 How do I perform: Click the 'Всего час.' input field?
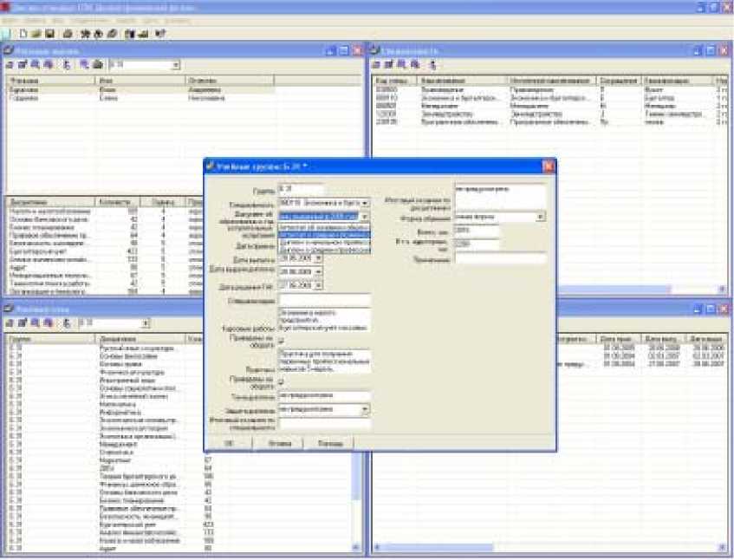pyautogui.click(x=476, y=231)
